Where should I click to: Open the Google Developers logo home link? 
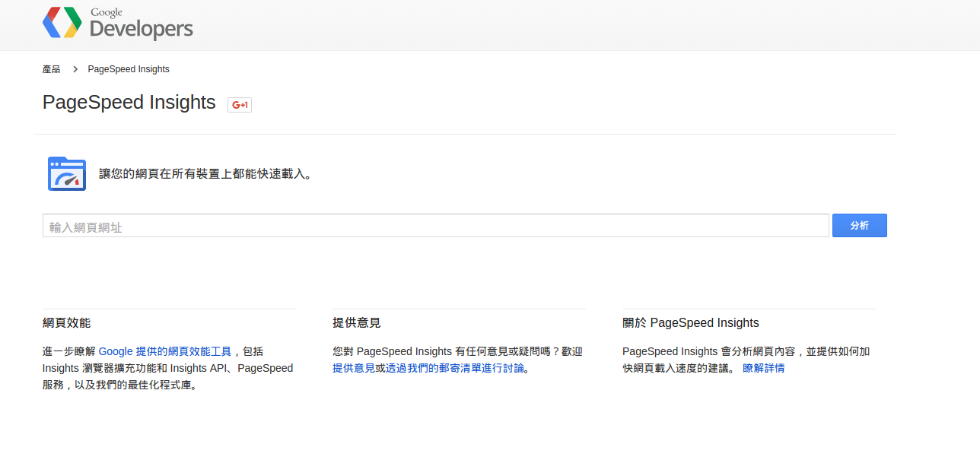[118, 24]
